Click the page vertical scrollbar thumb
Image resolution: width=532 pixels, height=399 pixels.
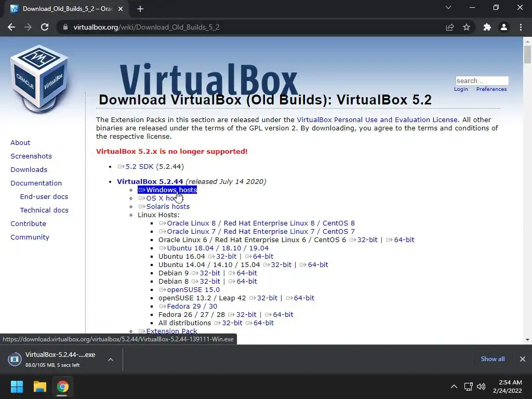[527, 54]
